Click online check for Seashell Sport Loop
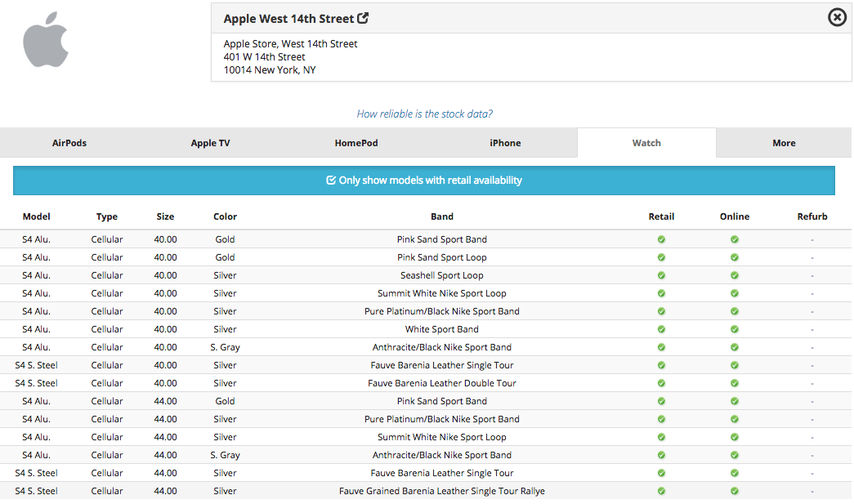This screenshot has width=854, height=504. 734,275
